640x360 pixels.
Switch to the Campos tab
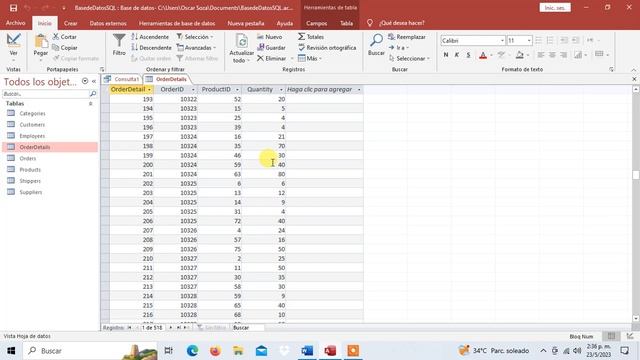point(316,23)
